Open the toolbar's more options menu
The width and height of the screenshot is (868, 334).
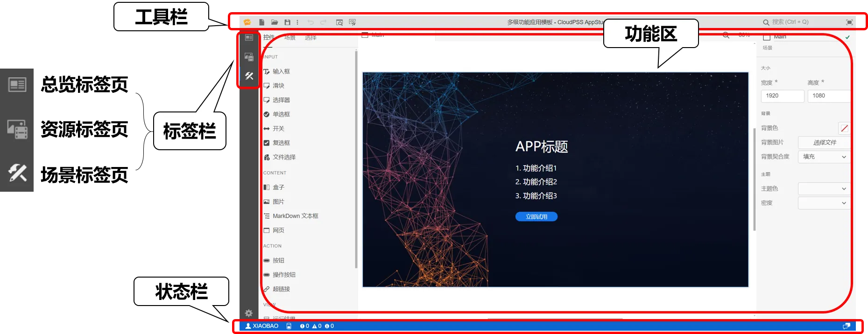tap(297, 22)
